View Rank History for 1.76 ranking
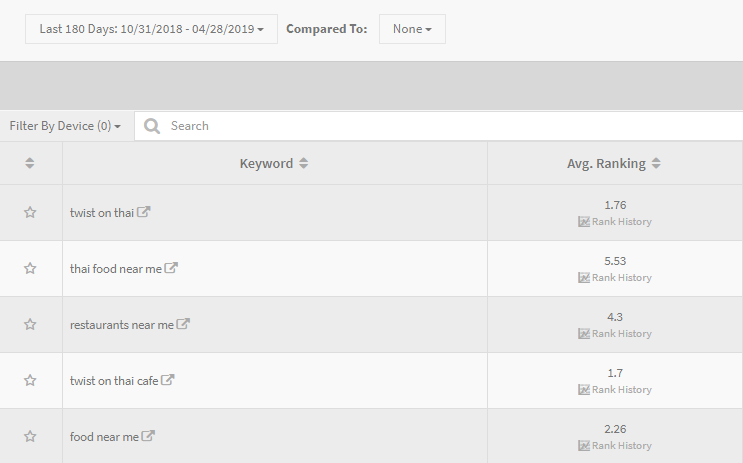The image size is (743, 463). click(x=615, y=221)
